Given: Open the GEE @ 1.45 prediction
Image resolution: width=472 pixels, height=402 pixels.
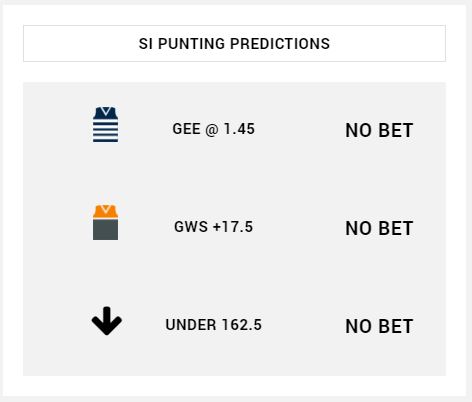Looking at the screenshot, I should (214, 129).
